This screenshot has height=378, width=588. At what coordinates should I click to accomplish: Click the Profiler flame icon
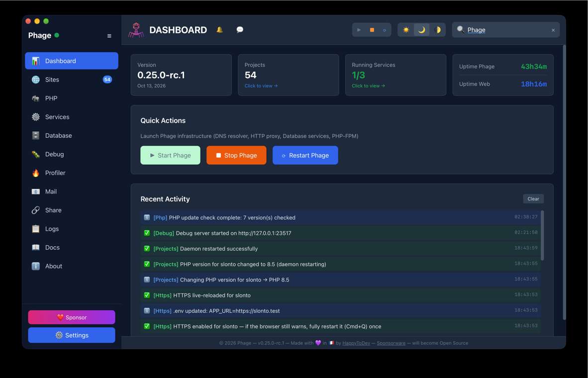pos(36,173)
